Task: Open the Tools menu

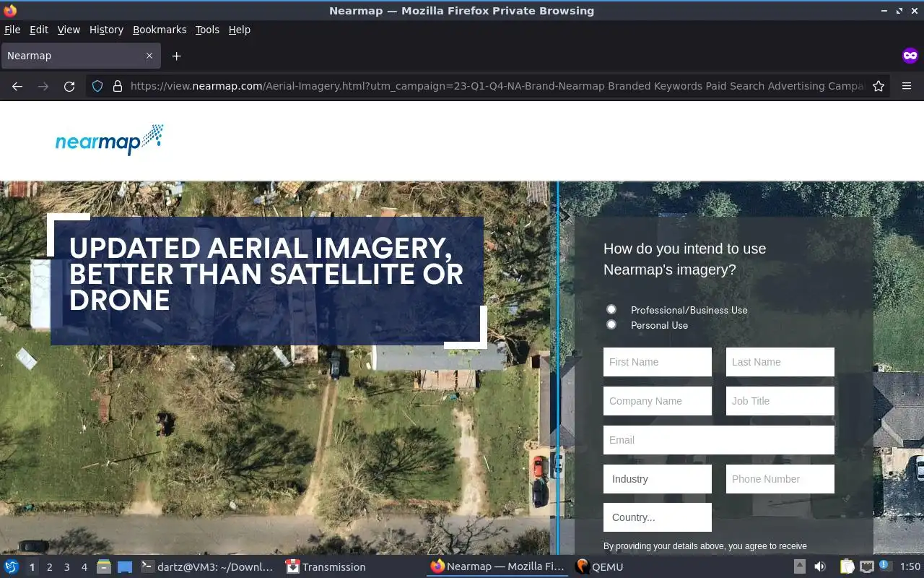Action: coord(207,30)
